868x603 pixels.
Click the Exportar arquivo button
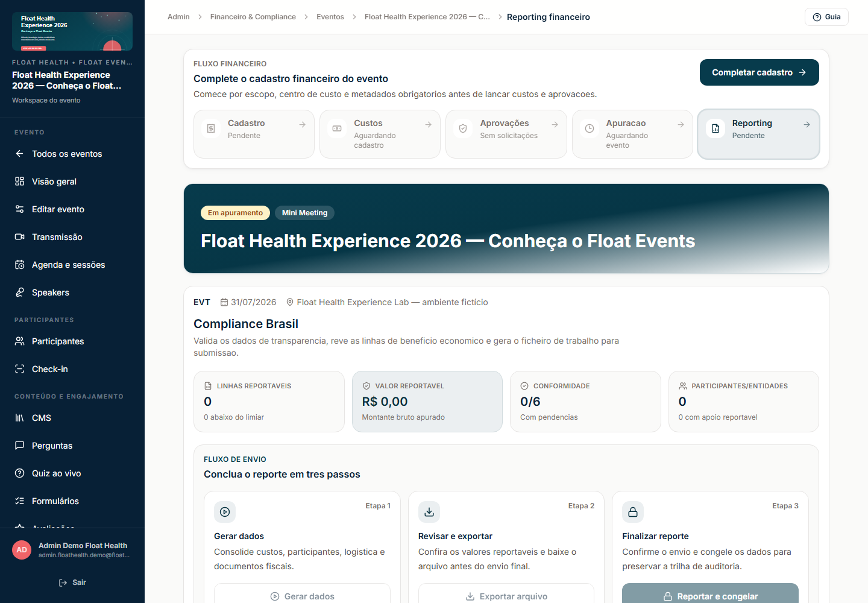(x=506, y=596)
